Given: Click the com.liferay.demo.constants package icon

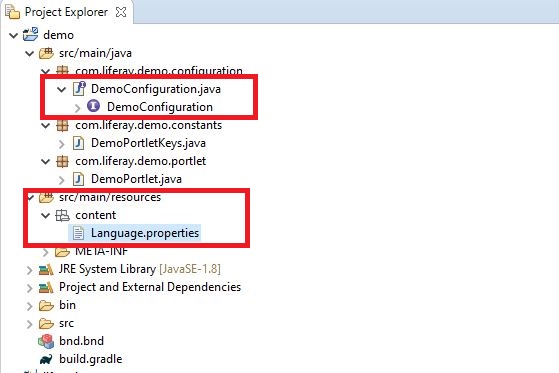Looking at the screenshot, I should [x=62, y=125].
